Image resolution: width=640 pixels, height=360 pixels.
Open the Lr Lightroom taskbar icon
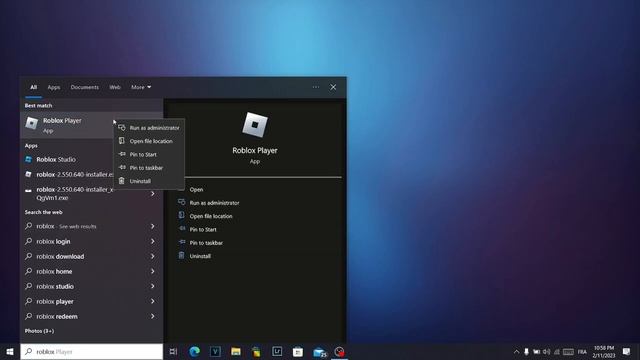pyautogui.click(x=277, y=351)
